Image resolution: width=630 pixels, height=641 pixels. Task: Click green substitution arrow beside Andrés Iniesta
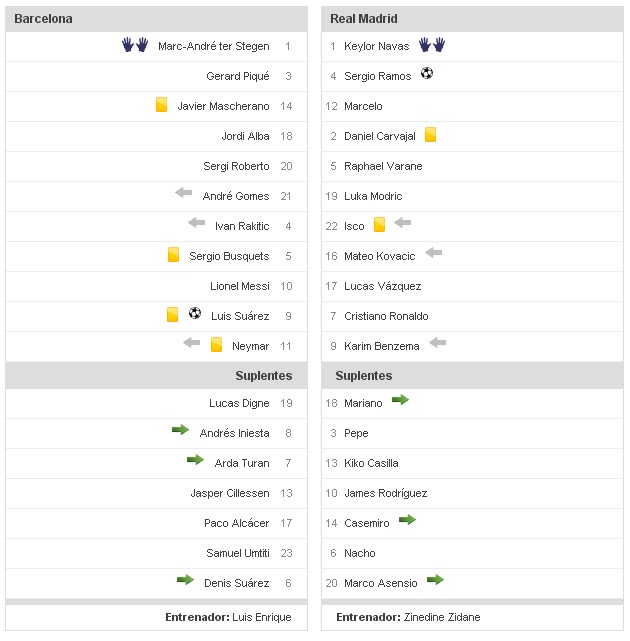click(x=181, y=430)
